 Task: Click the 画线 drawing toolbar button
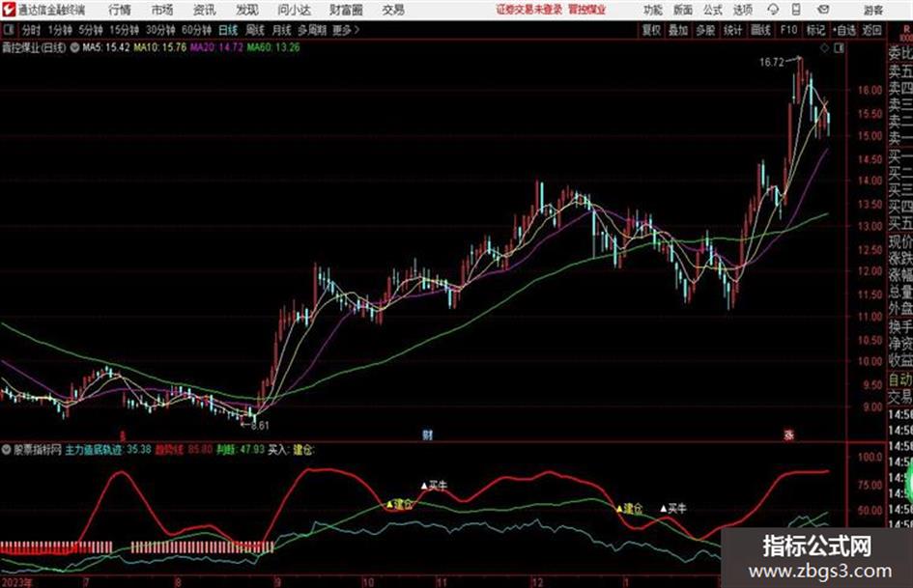coord(760,30)
